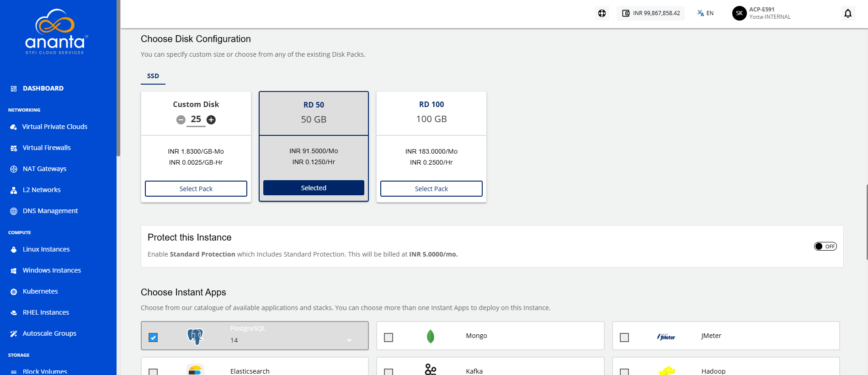The width and height of the screenshot is (868, 375).
Task: Check the JMeter instant app checkbox
Action: click(624, 337)
